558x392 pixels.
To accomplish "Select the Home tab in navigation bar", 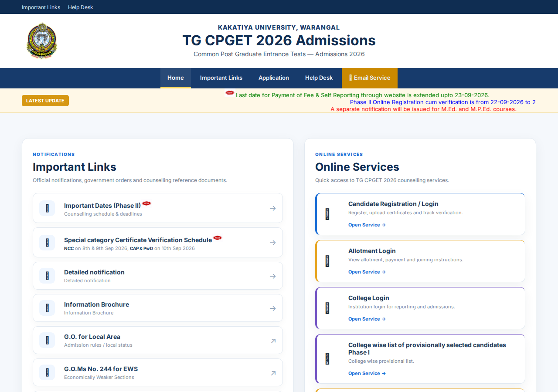I will tap(176, 78).
